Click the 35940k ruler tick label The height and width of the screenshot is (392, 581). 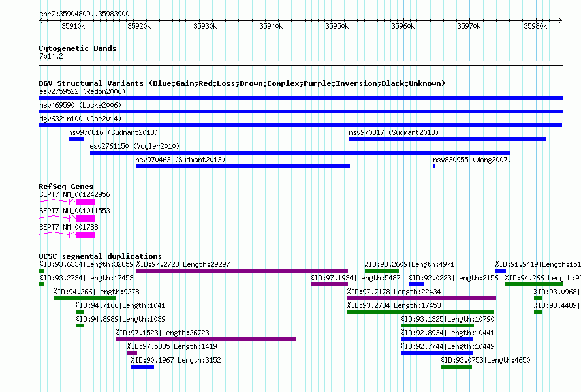(271, 26)
